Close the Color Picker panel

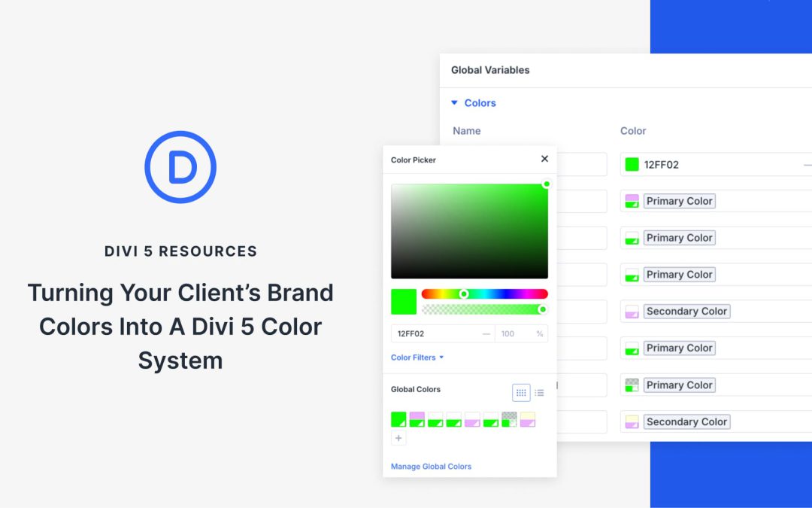544,159
